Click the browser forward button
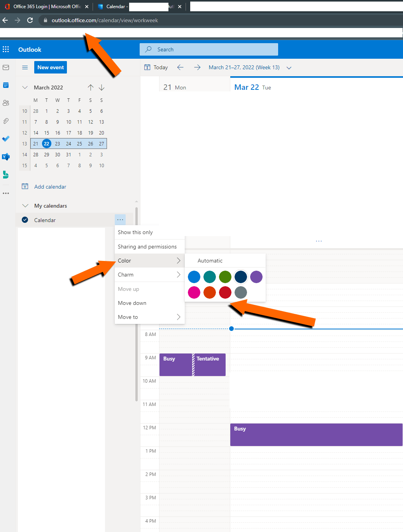 click(x=18, y=20)
